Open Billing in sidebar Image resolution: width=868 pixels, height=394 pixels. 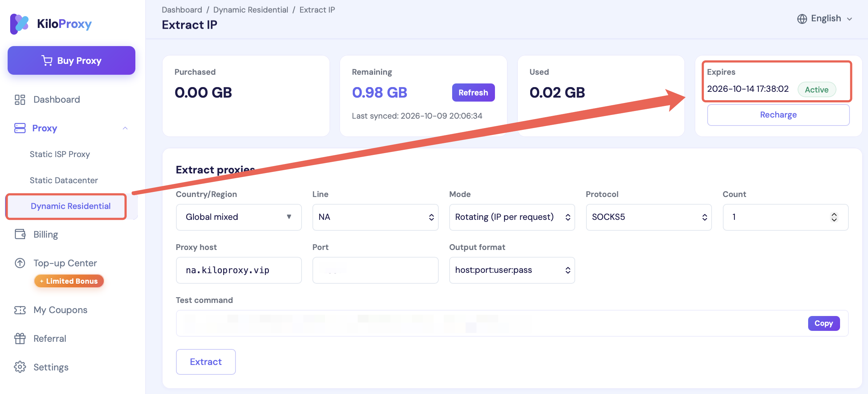(x=46, y=234)
